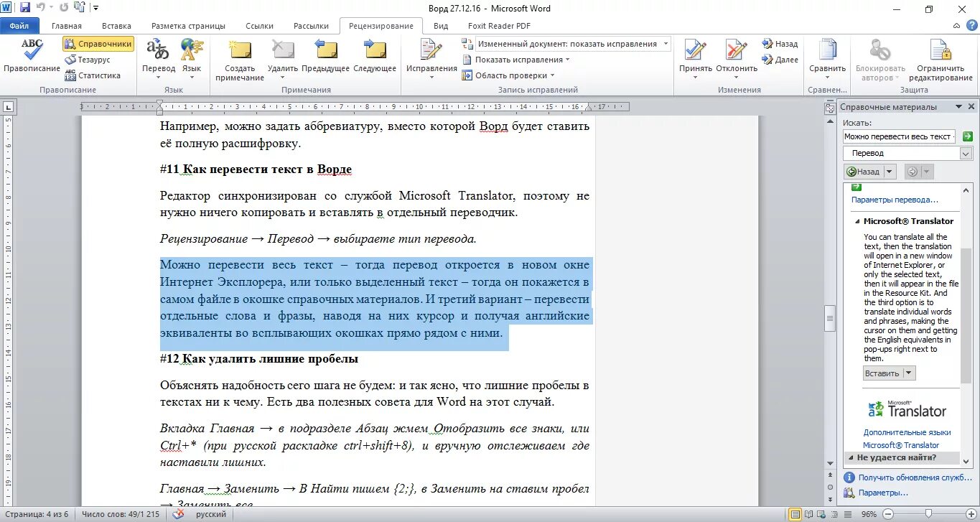
Task: Expand the Показать исправления menu
Action: (515, 60)
